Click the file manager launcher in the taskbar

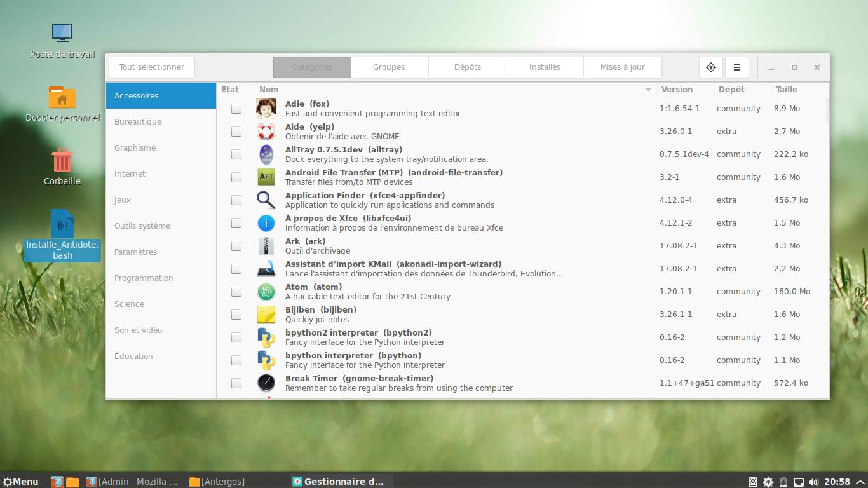72,482
